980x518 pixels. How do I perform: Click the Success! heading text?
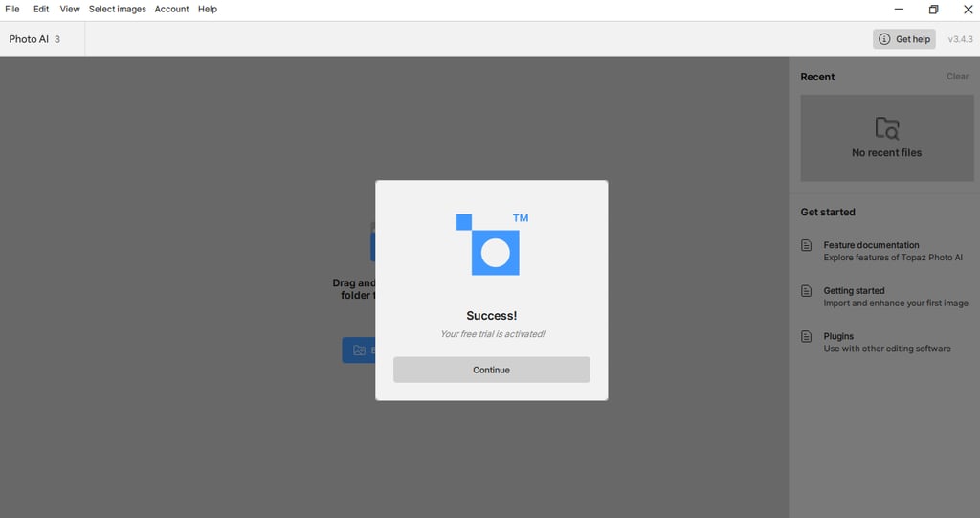[x=491, y=316]
